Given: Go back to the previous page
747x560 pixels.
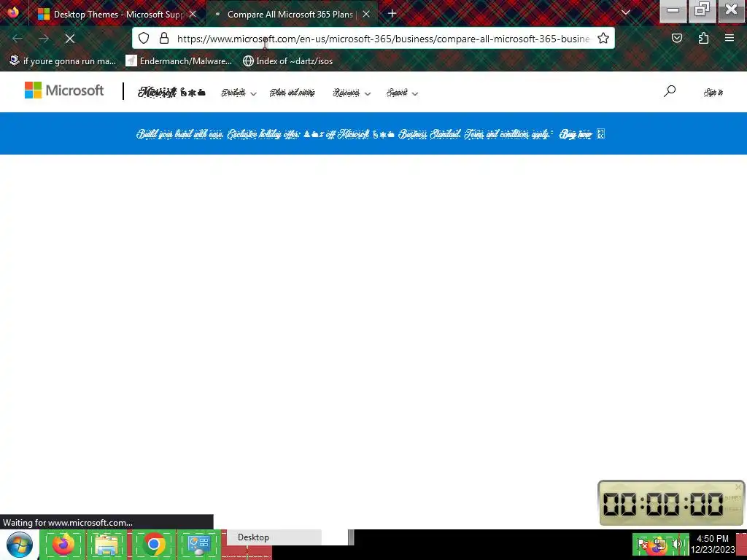Looking at the screenshot, I should coord(18,39).
